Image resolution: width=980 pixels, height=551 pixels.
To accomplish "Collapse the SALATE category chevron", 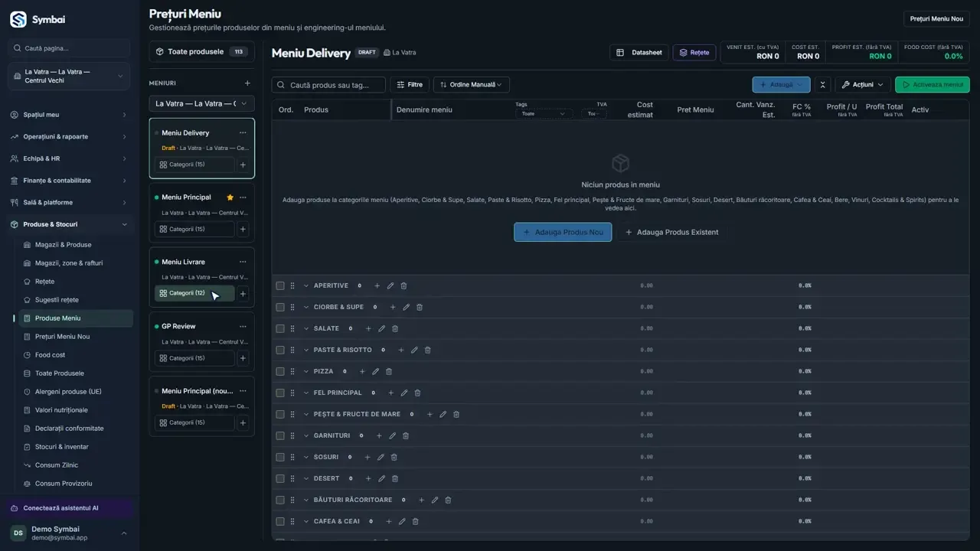I will tap(306, 329).
